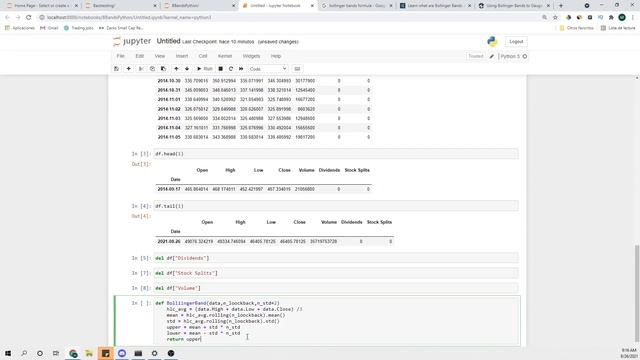
Task: Select the del df["Stock Splits"] cell
Action: tap(336, 273)
